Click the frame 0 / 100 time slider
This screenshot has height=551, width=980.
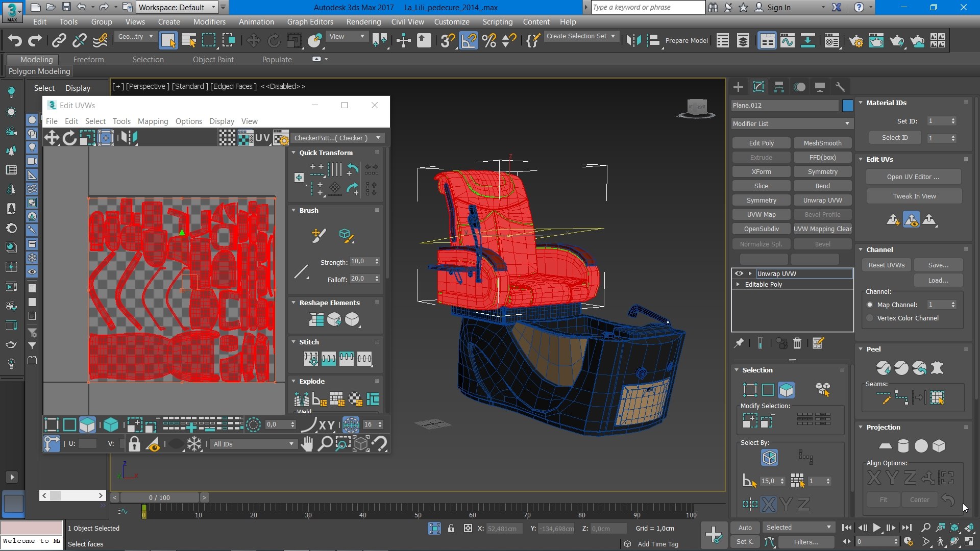159,497
